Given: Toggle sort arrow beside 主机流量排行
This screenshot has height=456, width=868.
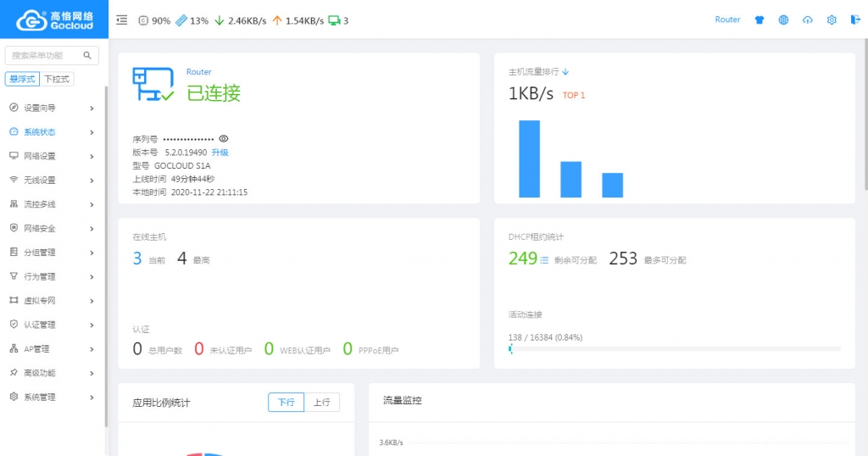Looking at the screenshot, I should tap(565, 72).
